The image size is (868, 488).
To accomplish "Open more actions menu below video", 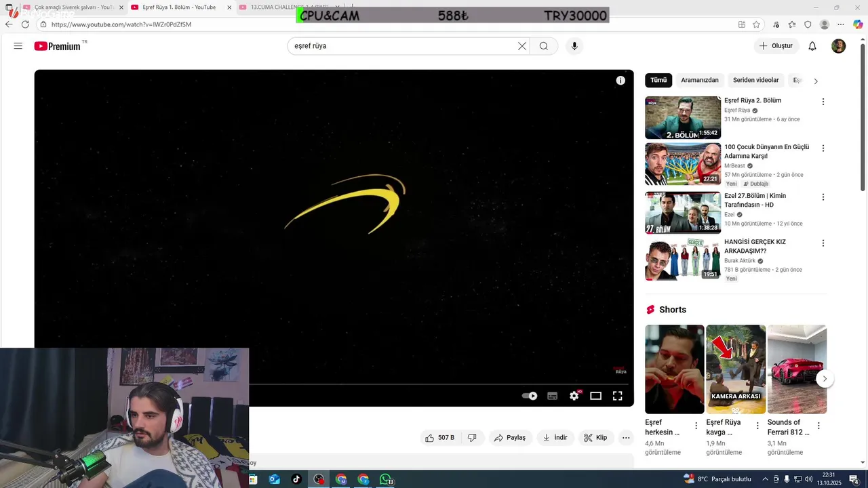I will [626, 438].
